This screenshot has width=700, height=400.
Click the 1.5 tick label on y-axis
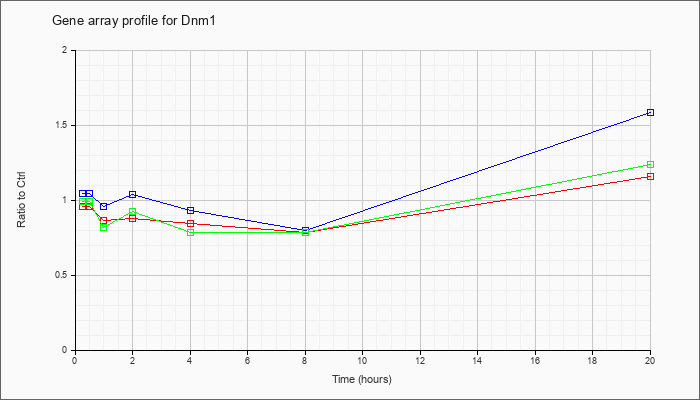[67, 125]
